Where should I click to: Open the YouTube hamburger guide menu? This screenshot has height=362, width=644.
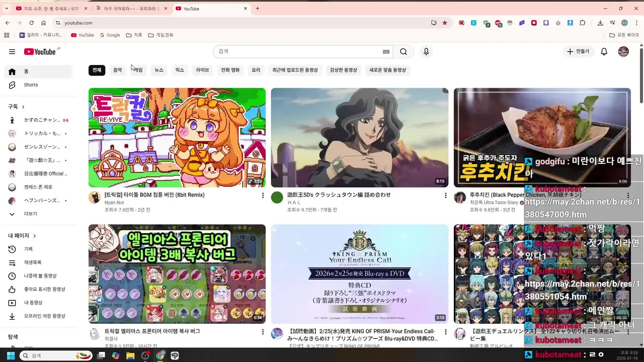[12, 52]
